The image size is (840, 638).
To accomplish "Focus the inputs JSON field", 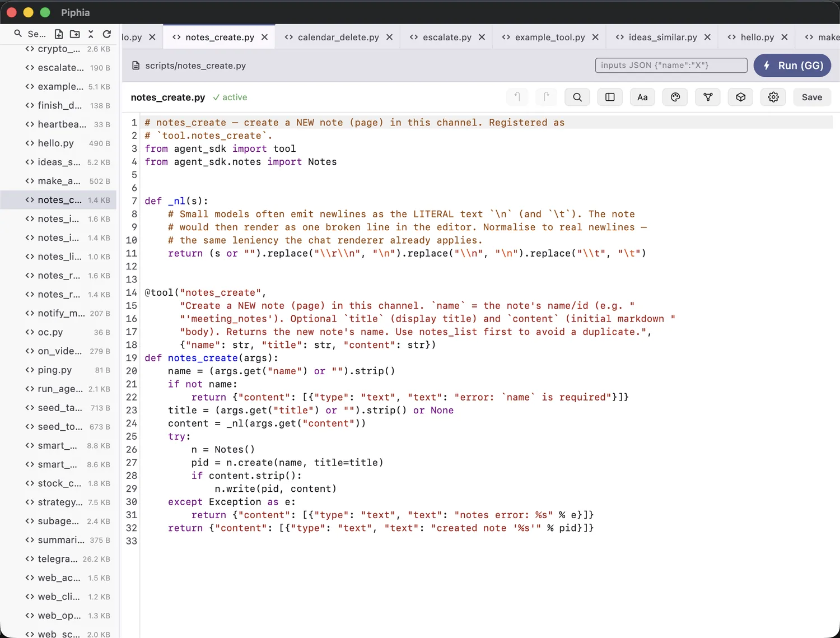I will (x=671, y=66).
